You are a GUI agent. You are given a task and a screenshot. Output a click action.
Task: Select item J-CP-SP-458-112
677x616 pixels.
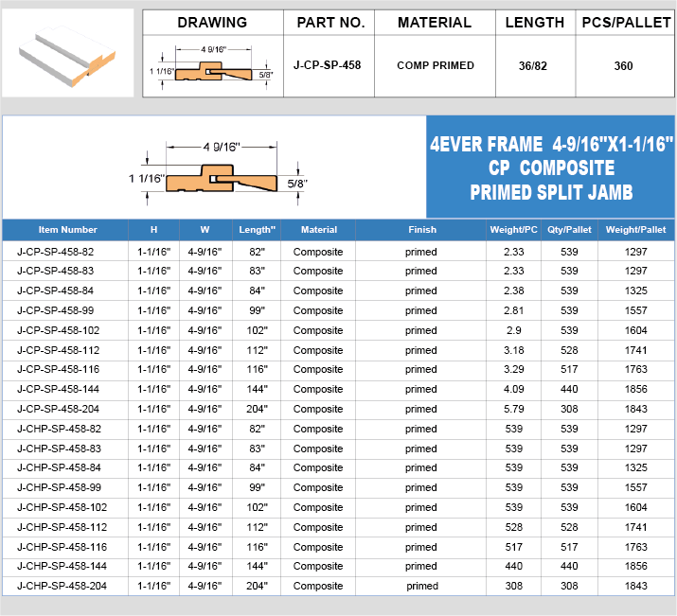pyautogui.click(x=59, y=350)
